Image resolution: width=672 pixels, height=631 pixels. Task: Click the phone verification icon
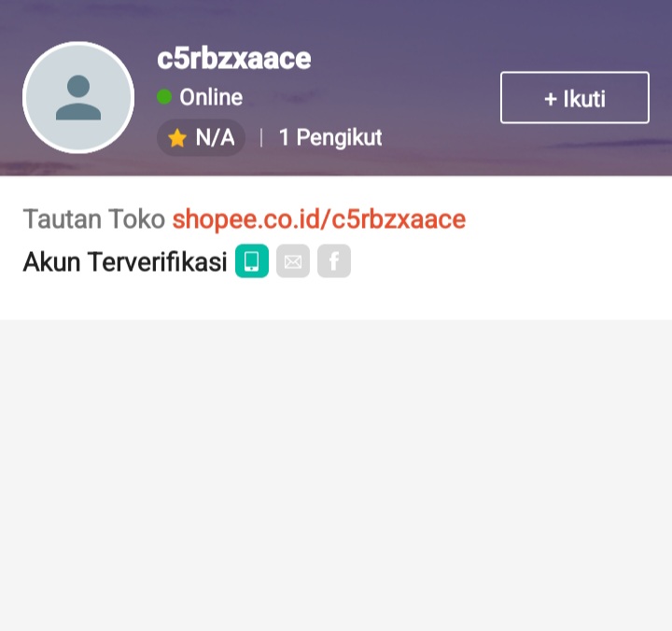252,261
